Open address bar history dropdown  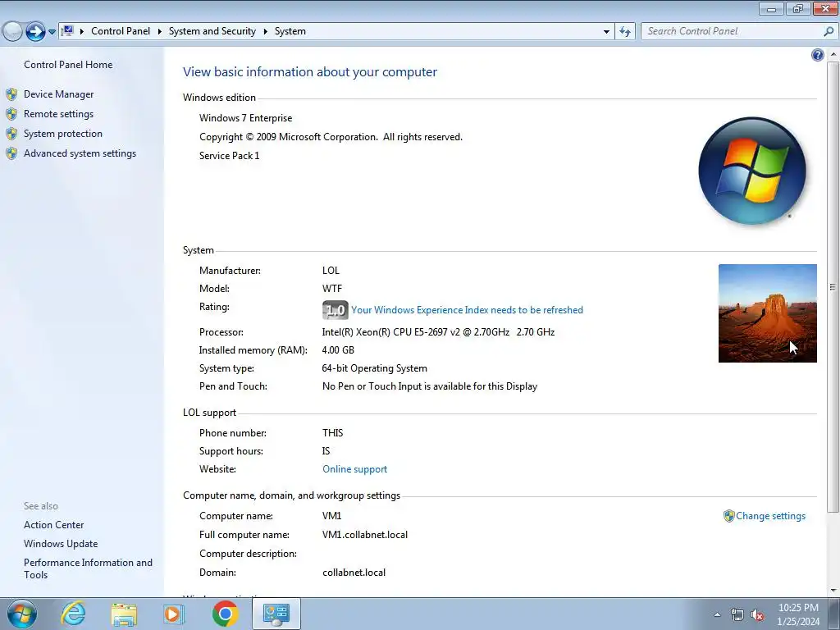point(606,32)
